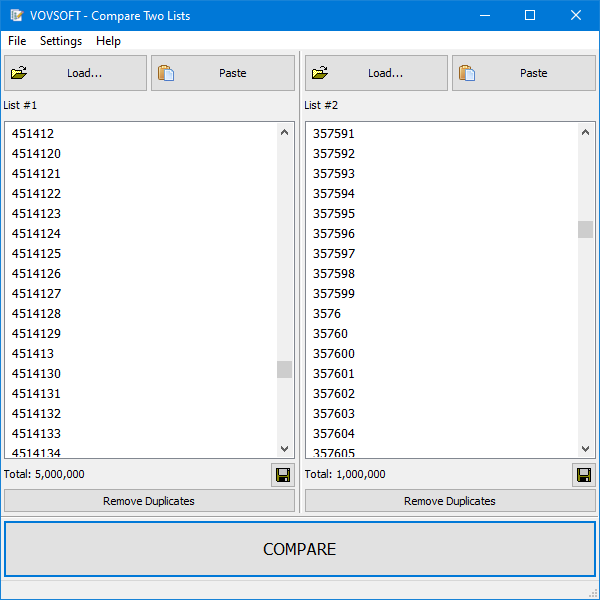Click Load button for List #1
The image size is (600, 600).
(x=76, y=73)
